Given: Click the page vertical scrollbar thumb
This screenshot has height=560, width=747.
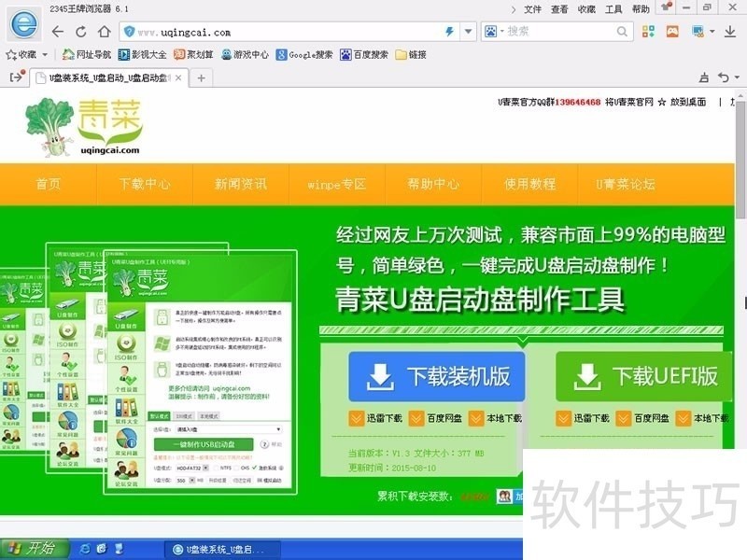Looking at the screenshot, I should 740,160.
